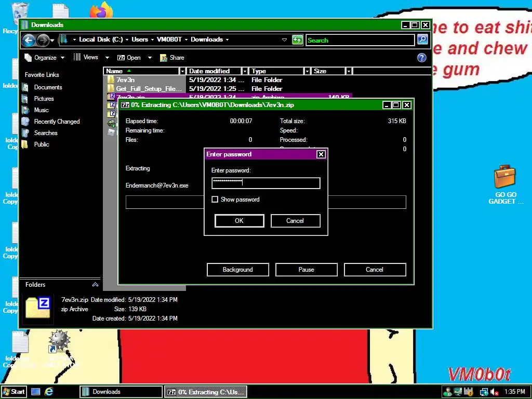This screenshot has height=399, width=532.
Task: Close the Enter password dialog
Action: click(321, 154)
